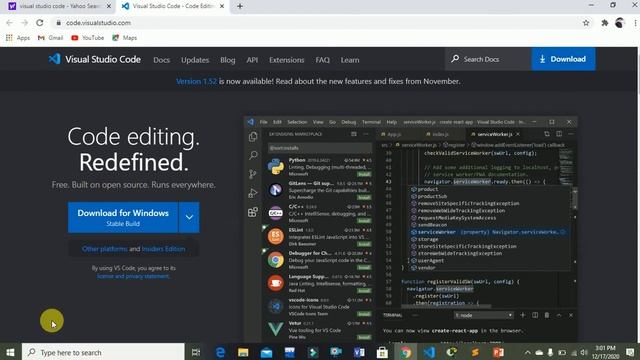Image resolution: width=640 pixels, height=360 pixels.
Task: Open PowerPoint from the taskbar
Action: pyautogui.click(x=498, y=352)
